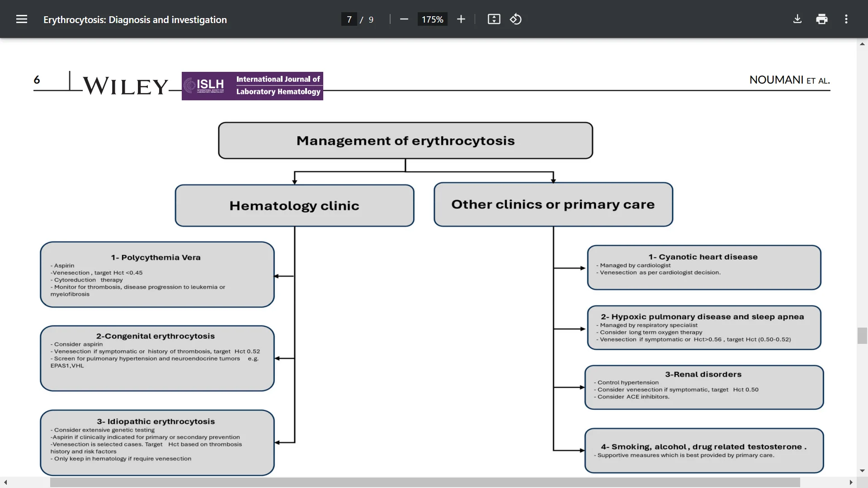Edit the current page number field
868x488 pixels.
pos(349,19)
